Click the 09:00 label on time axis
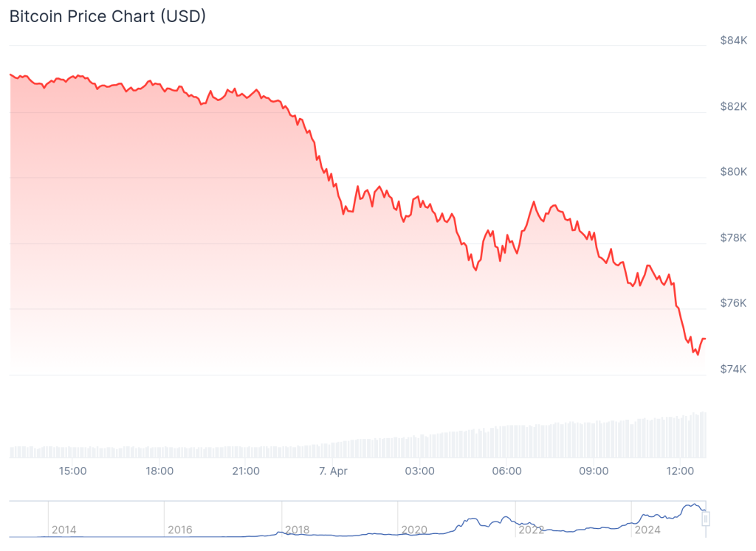The height and width of the screenshot is (551, 756). (x=593, y=471)
